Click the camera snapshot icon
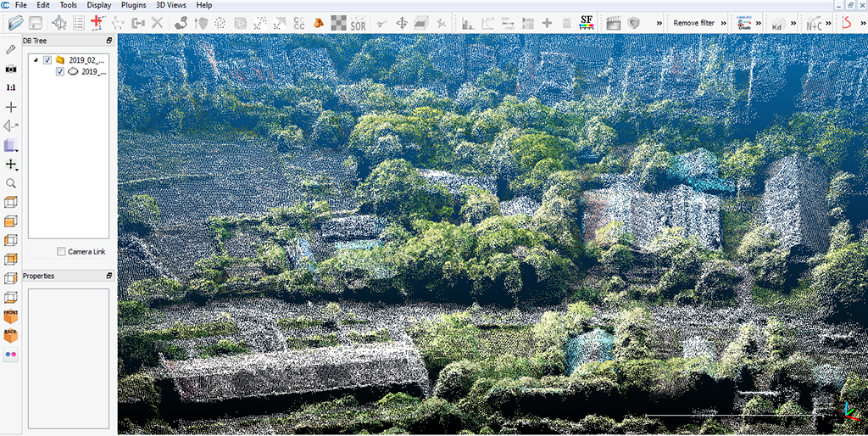 11,69
